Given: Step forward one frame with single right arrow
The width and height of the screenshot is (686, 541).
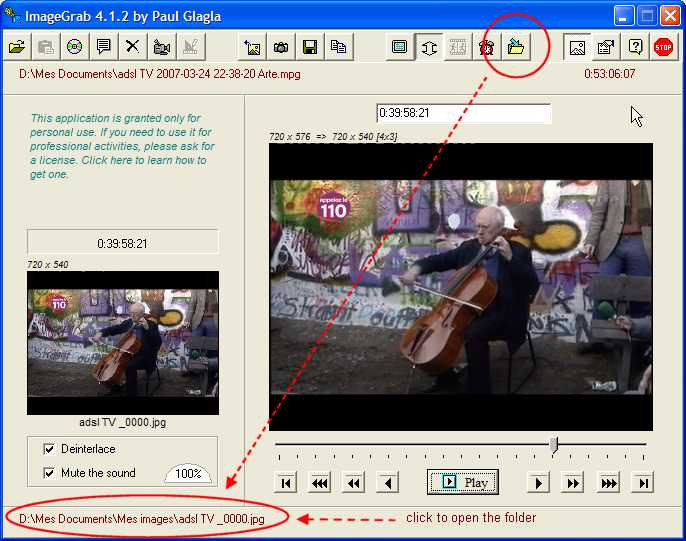Looking at the screenshot, I should click(539, 483).
